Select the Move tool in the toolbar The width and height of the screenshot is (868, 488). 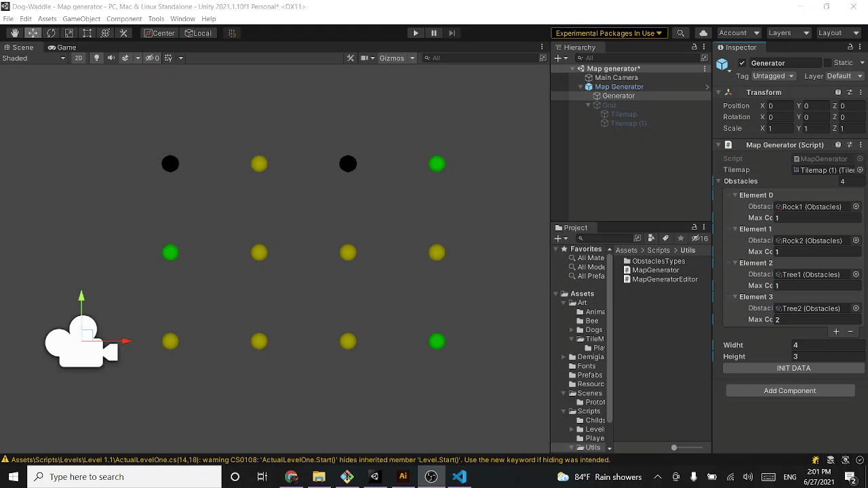click(x=33, y=33)
